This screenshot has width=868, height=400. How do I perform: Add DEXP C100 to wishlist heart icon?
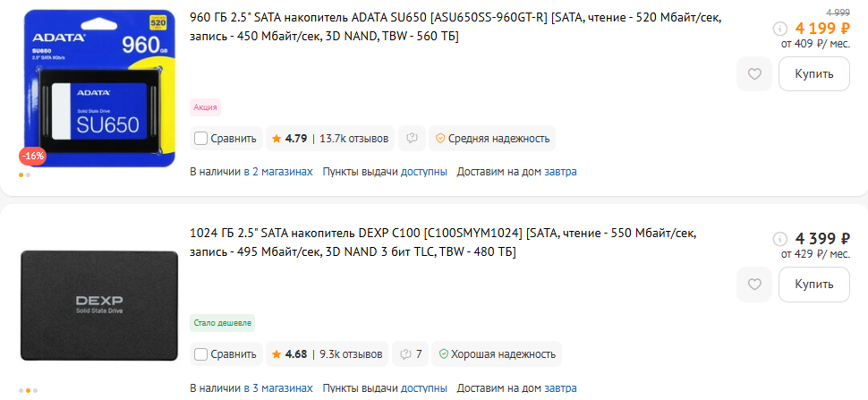tap(754, 285)
